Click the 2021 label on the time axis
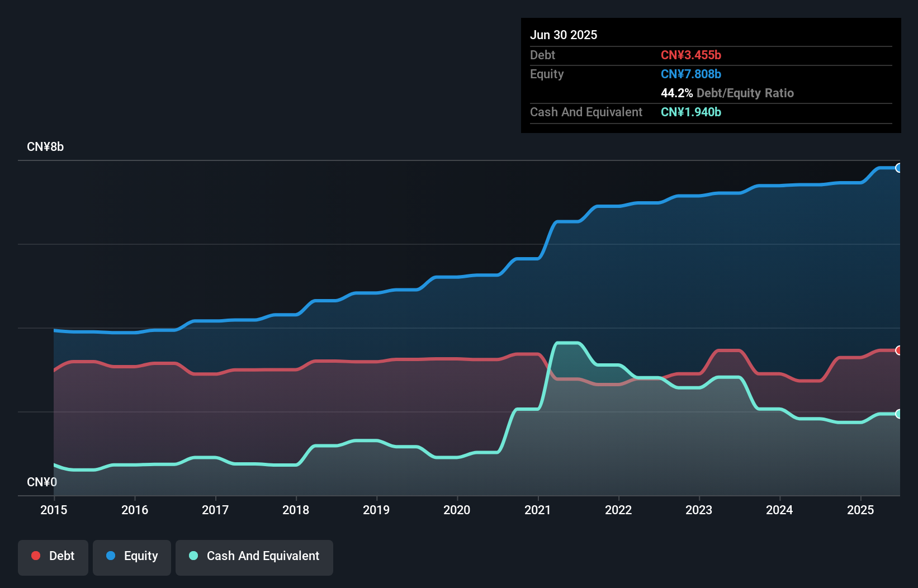 coord(538,510)
